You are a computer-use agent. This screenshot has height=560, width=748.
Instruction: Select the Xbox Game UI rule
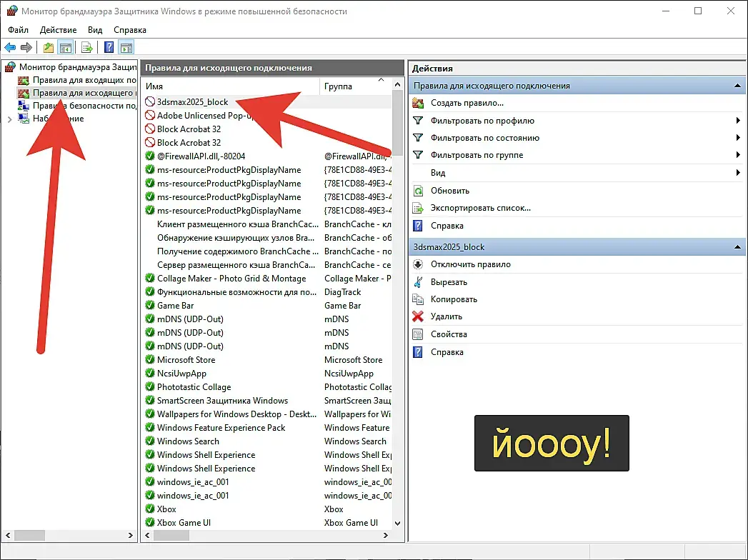tap(184, 523)
